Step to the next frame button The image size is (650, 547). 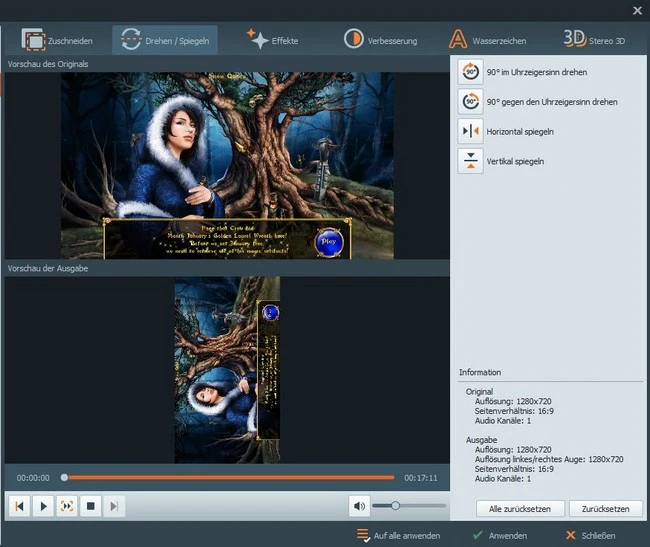114,506
